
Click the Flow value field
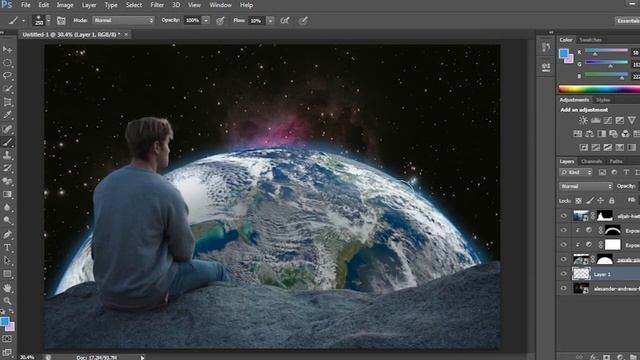[256, 20]
